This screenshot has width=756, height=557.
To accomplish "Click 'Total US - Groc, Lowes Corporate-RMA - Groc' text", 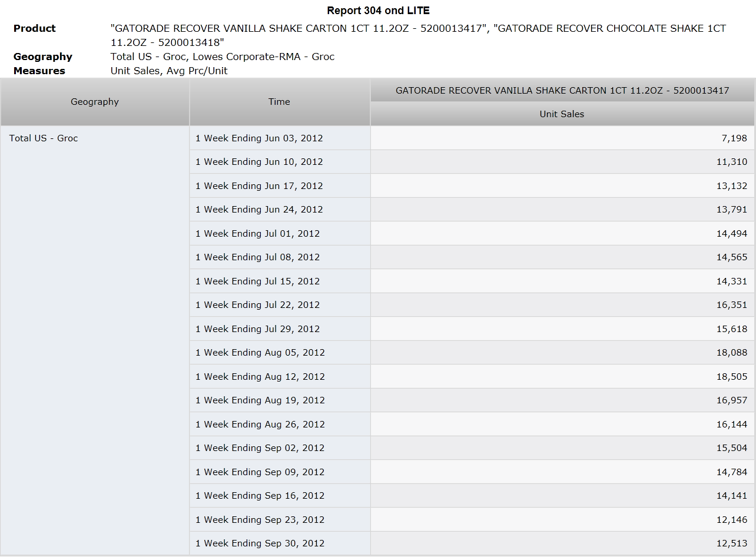I will pyautogui.click(x=223, y=57).
